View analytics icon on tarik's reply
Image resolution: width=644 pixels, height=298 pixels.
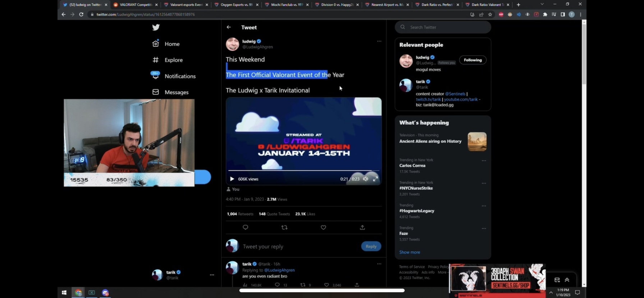(245, 285)
